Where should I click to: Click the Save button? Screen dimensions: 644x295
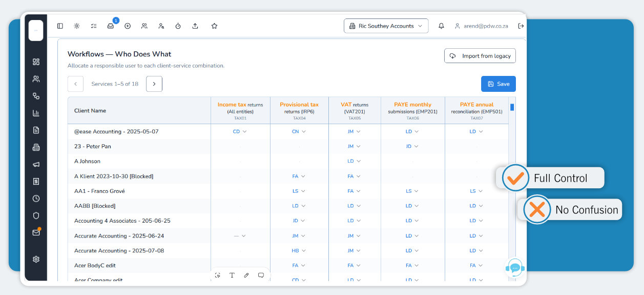tap(498, 84)
